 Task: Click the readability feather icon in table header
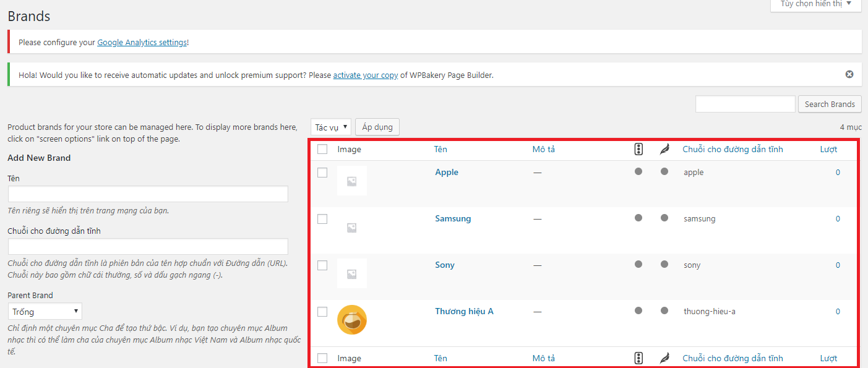click(664, 149)
